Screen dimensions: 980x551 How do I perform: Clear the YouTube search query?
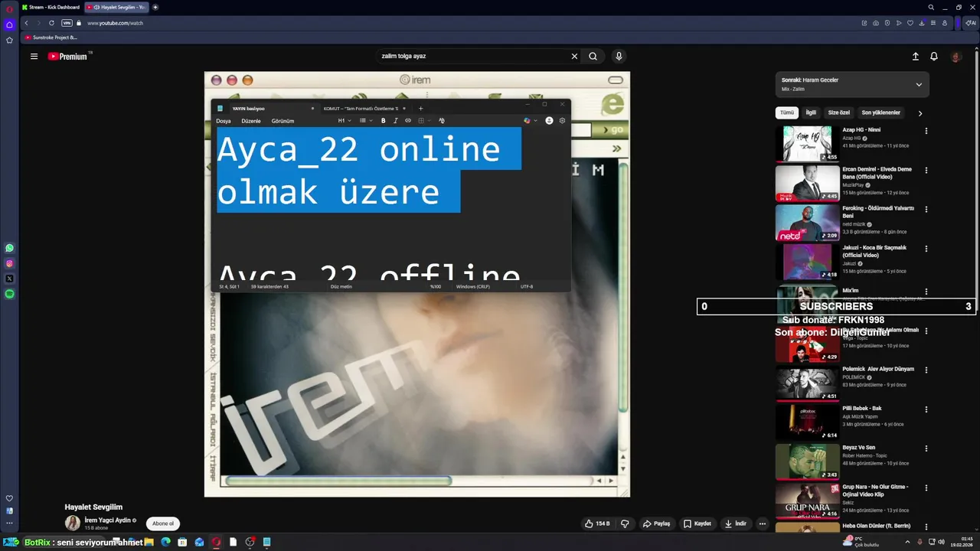click(x=574, y=56)
